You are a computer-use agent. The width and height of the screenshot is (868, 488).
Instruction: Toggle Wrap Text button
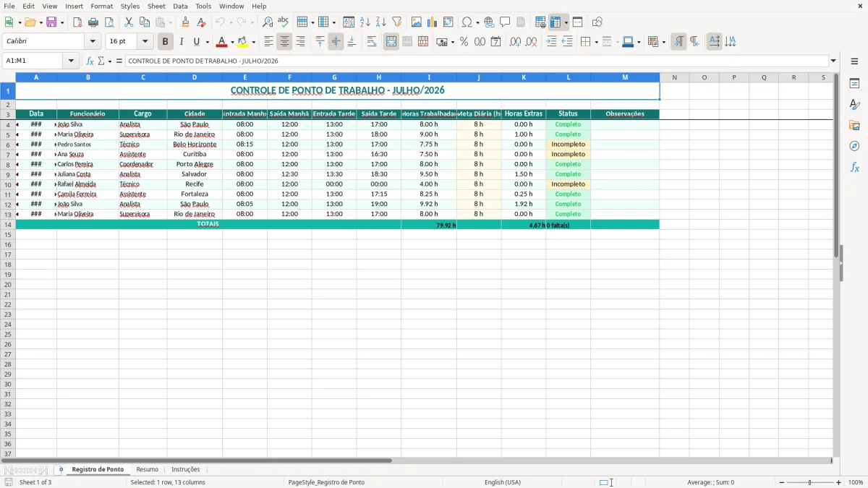372,42
